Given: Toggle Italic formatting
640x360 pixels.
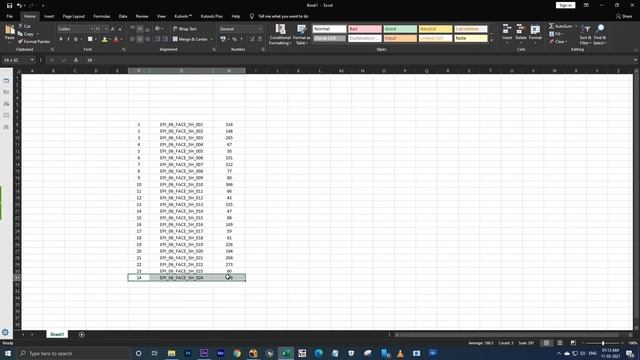Looking at the screenshot, I should point(68,39).
